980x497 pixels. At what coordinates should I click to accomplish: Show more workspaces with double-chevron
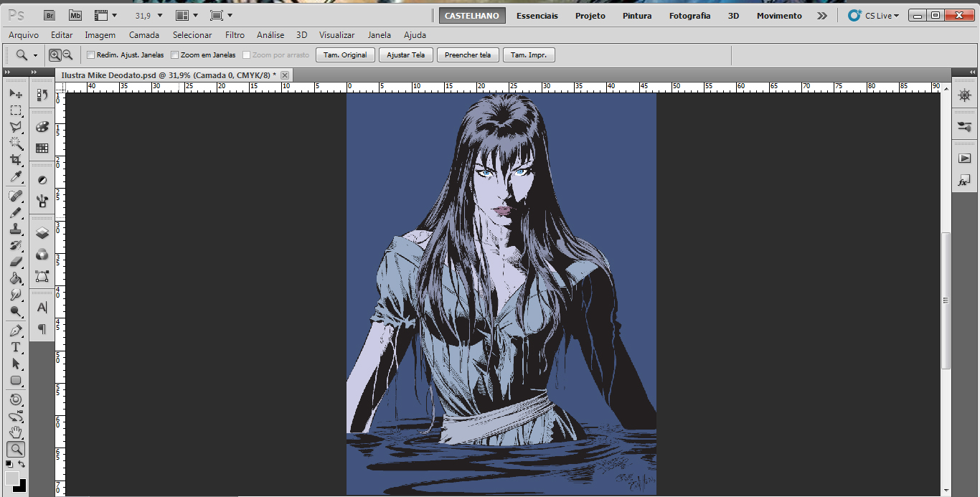click(x=822, y=15)
